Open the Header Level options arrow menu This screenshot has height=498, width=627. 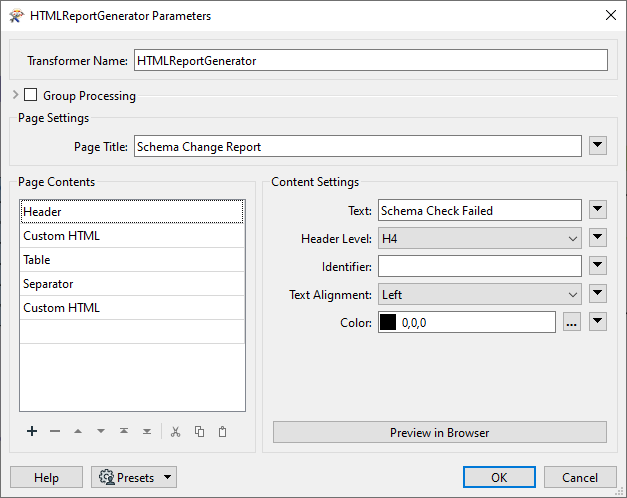[598, 238]
